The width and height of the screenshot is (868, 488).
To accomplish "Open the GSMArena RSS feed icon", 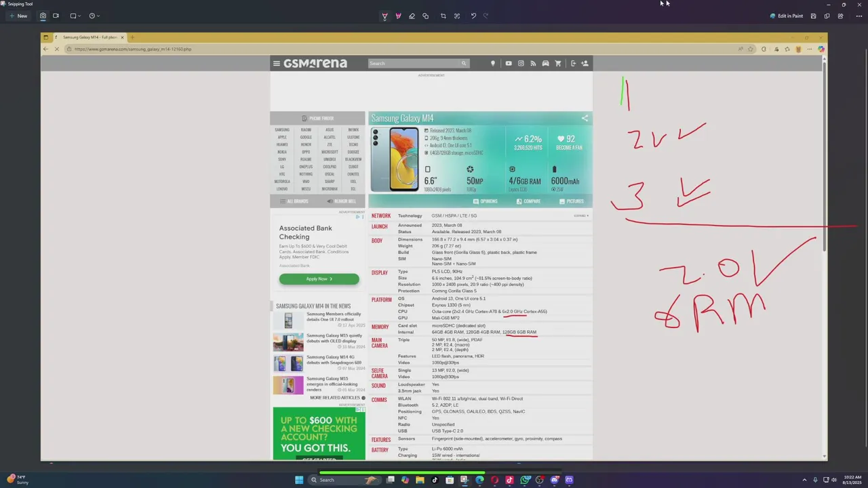I will 533,63.
